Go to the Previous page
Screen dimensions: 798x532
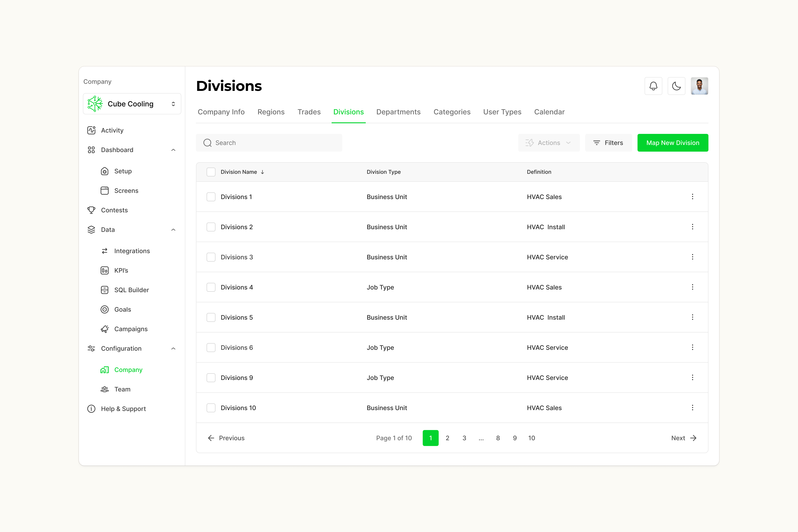[x=226, y=438]
